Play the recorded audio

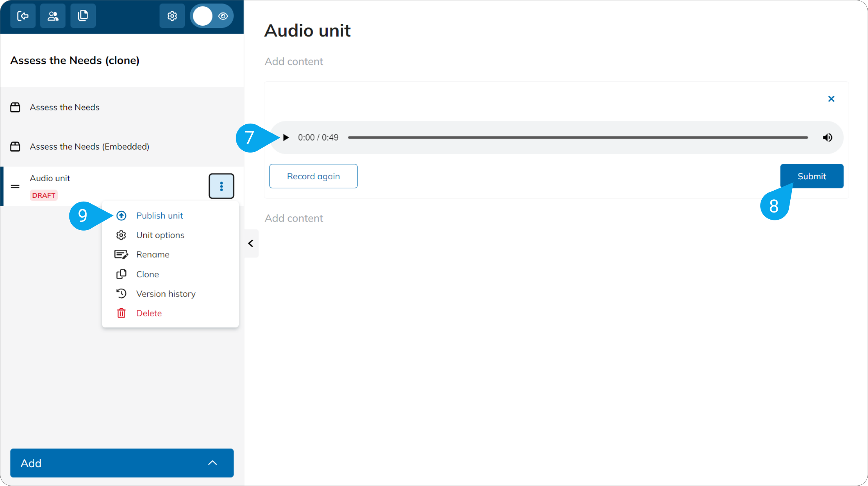[286, 138]
